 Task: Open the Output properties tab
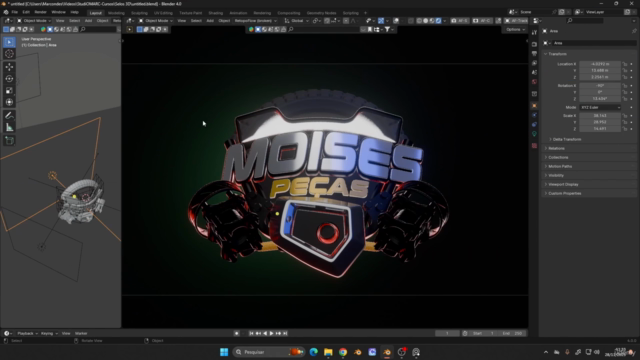[x=534, y=53]
